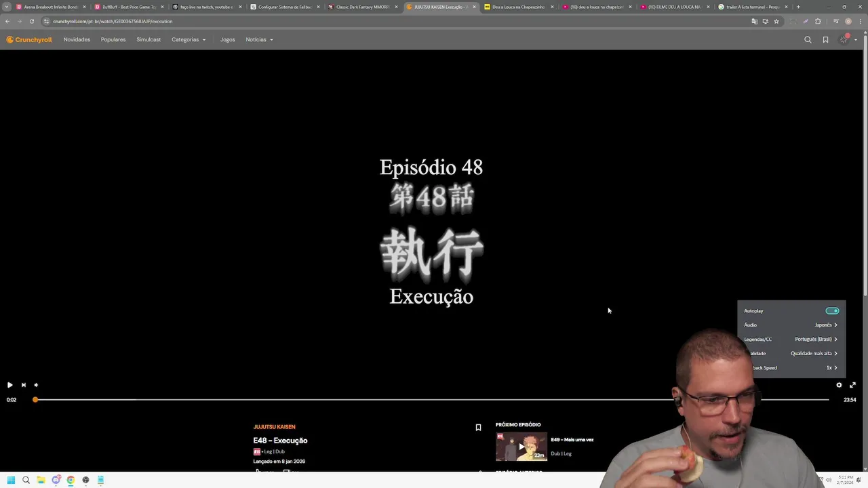Click the PRÓXIMO EPISÓDIO heading
The width and height of the screenshot is (868, 488).
[x=518, y=425]
